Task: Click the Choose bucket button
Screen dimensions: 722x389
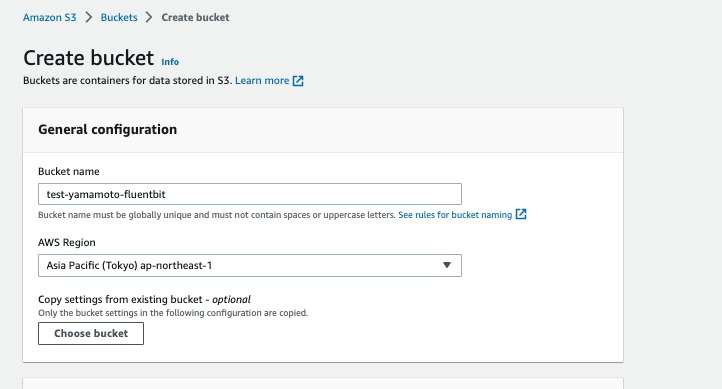Action: (x=91, y=333)
